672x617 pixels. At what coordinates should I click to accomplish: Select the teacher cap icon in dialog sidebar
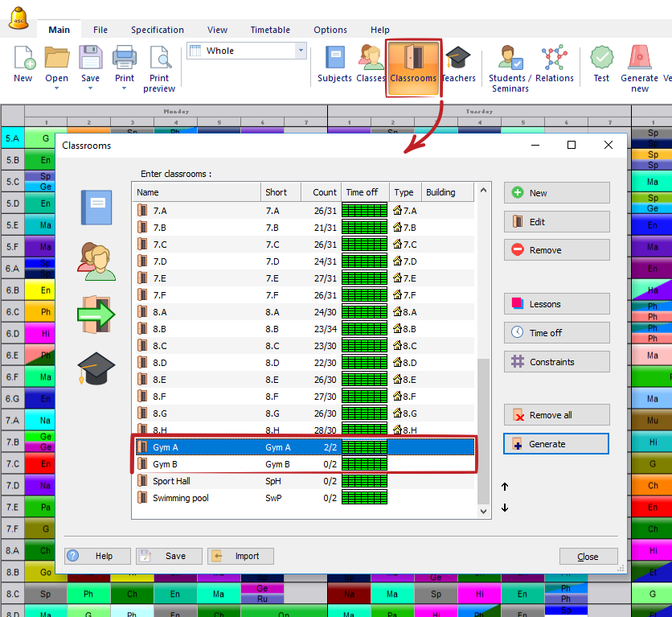point(96,368)
